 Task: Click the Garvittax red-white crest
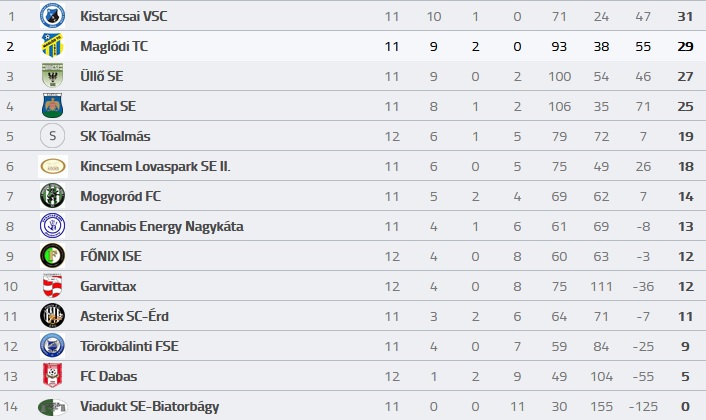point(52,286)
